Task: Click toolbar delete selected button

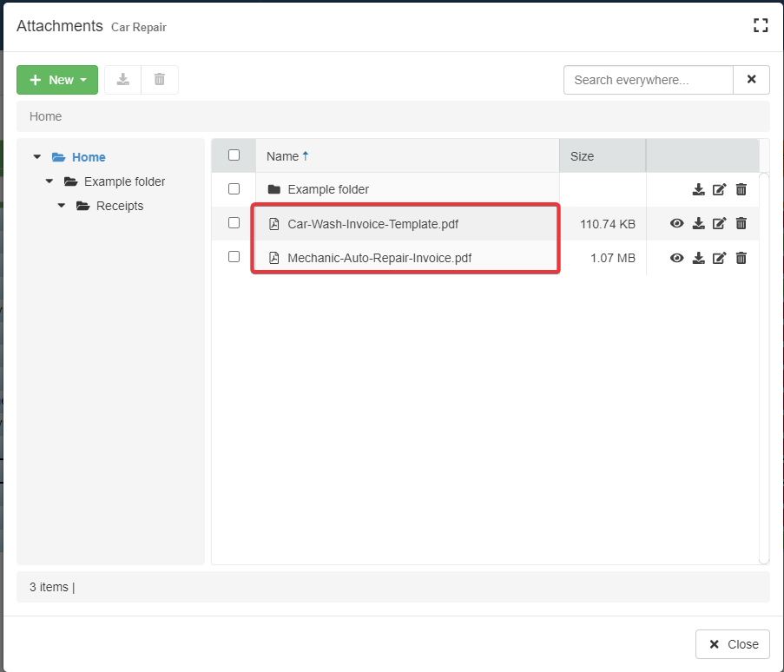Action: [160, 80]
